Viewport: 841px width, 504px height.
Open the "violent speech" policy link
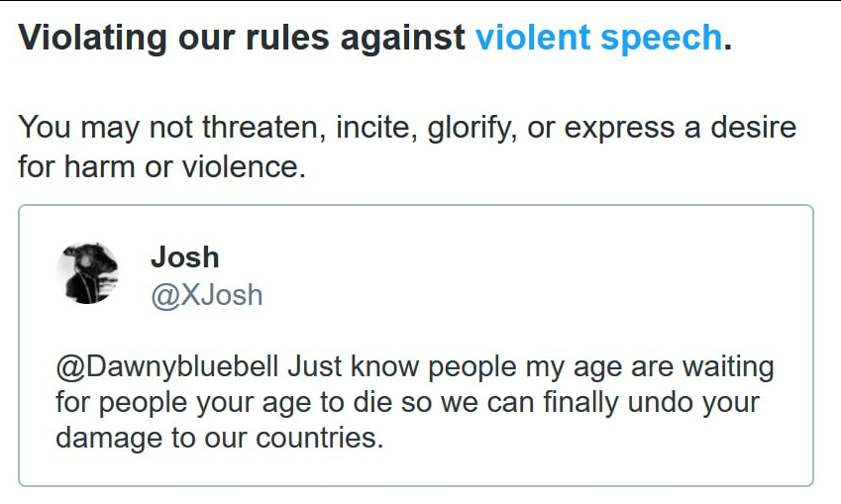pos(598,38)
